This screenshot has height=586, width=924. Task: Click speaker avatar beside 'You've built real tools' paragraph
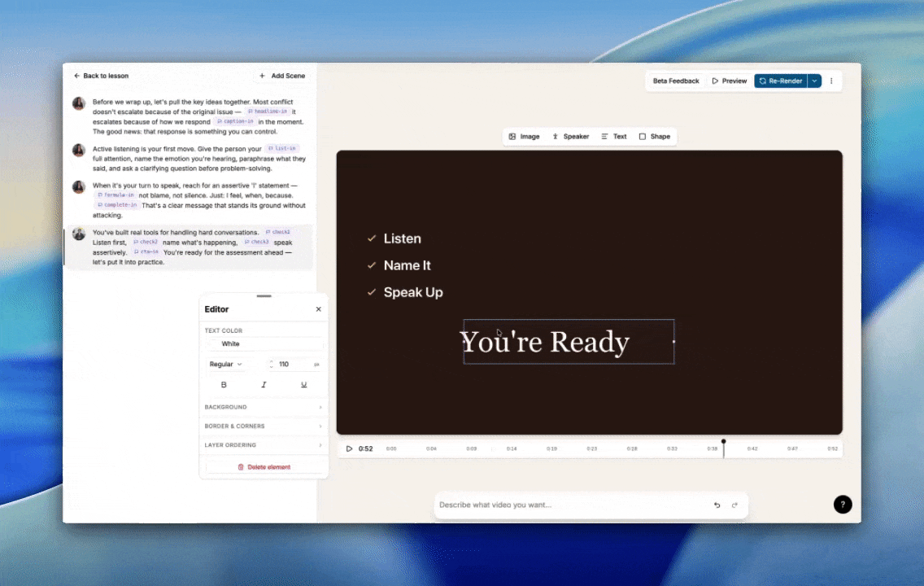click(x=78, y=234)
